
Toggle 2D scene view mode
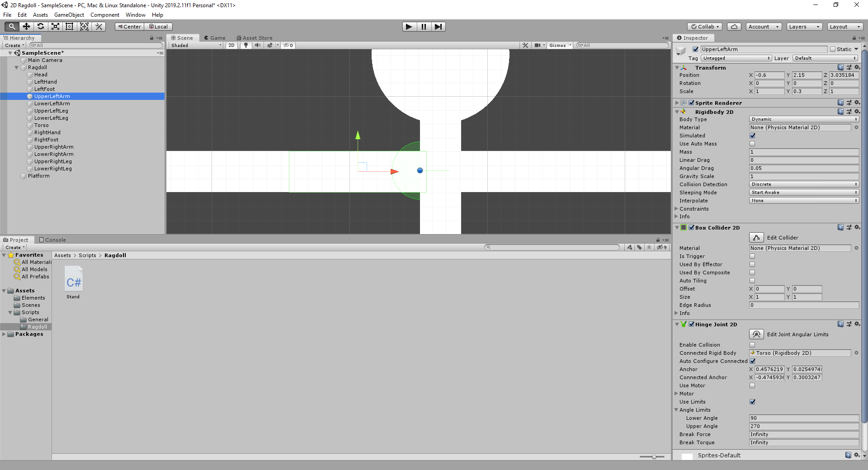pyautogui.click(x=231, y=45)
